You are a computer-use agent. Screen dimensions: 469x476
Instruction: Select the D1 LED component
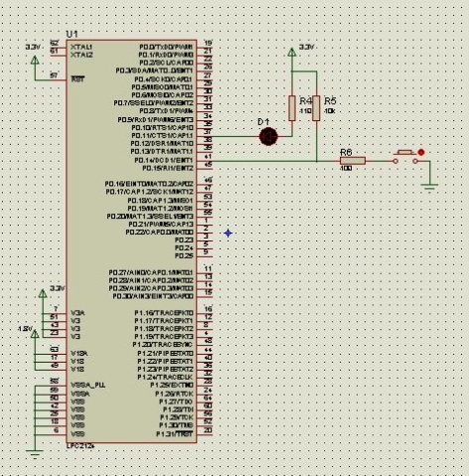pyautogui.click(x=268, y=136)
